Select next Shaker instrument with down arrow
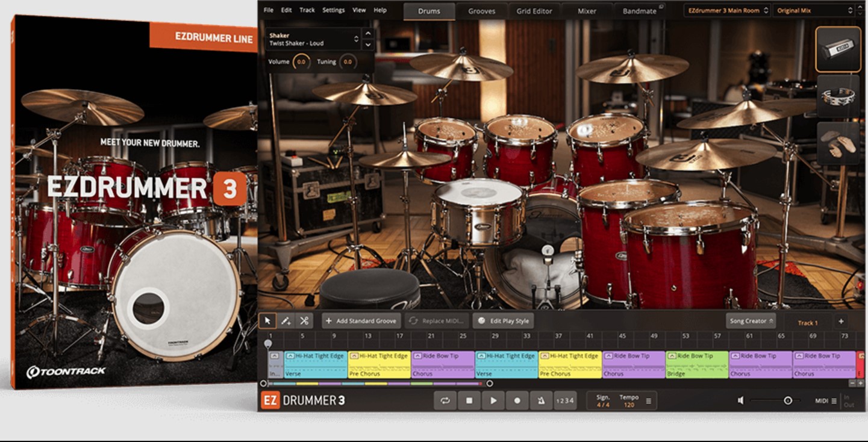The height and width of the screenshot is (442, 868). coord(367,45)
